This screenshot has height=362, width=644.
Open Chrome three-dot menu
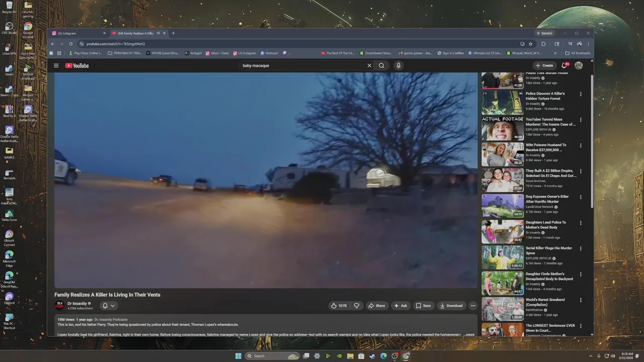pyautogui.click(x=588, y=44)
